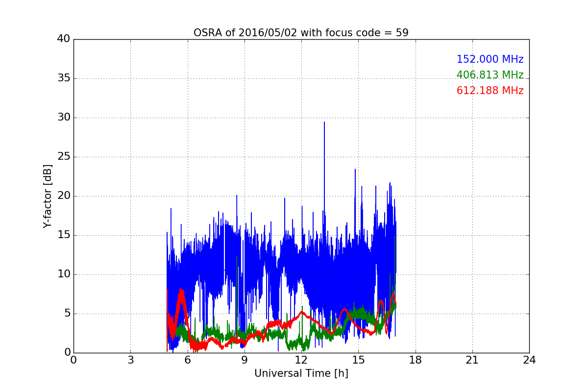This screenshot has width=588, height=392.
Task: Click the Y-factor [dB] axis label
Action: pyautogui.click(x=47, y=196)
